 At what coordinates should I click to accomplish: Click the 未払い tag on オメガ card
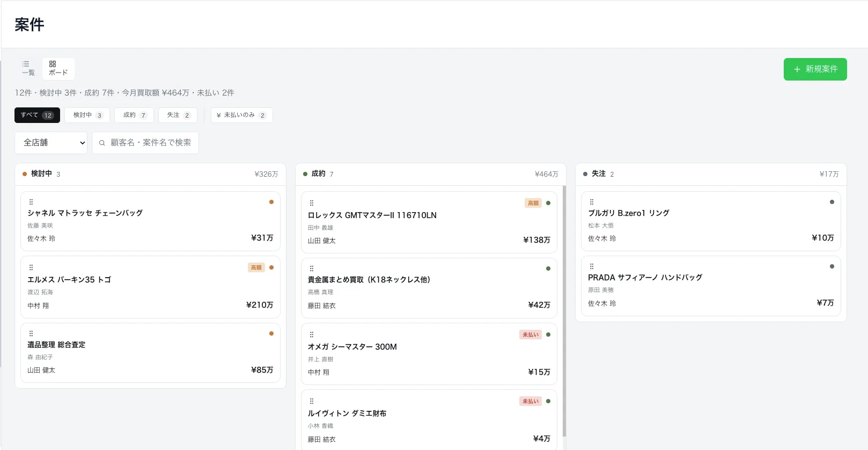(x=531, y=335)
